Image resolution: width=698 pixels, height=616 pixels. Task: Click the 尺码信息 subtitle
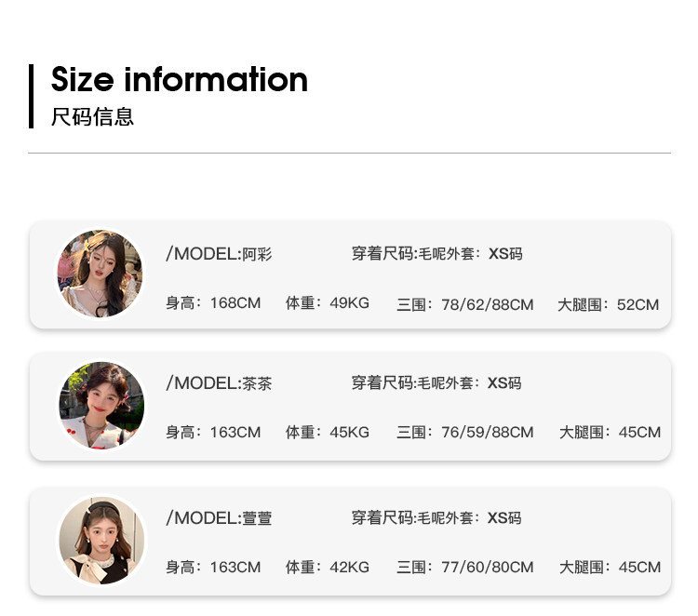pyautogui.click(x=92, y=117)
